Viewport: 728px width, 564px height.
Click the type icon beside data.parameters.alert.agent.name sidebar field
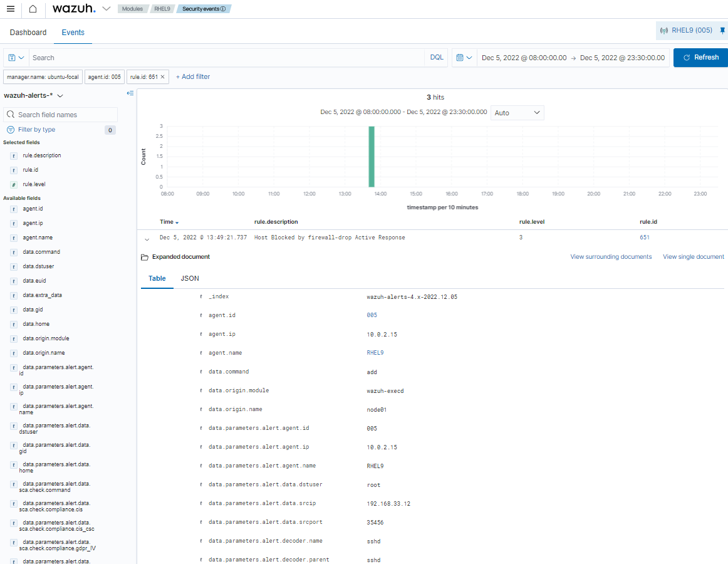(x=14, y=407)
